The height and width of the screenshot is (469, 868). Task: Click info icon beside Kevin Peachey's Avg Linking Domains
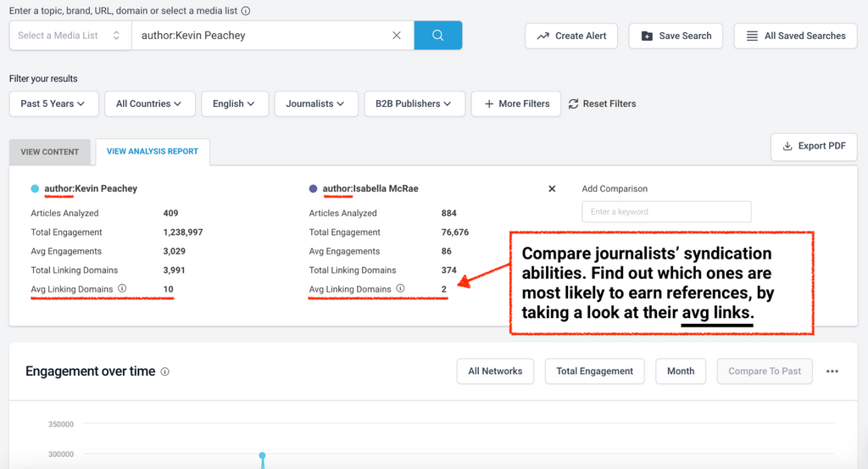(x=122, y=289)
